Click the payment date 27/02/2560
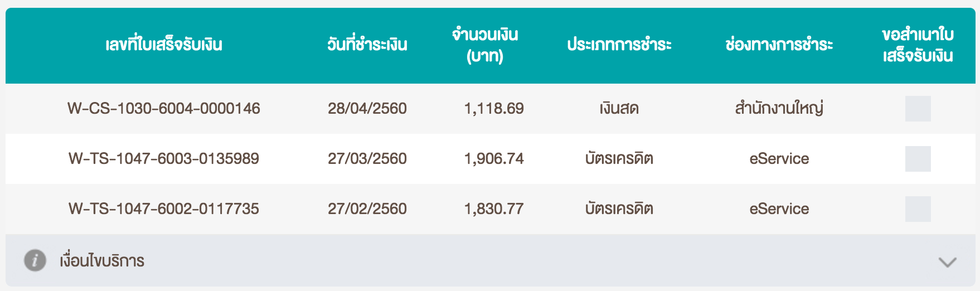This screenshot has height=291, width=980. 367,208
